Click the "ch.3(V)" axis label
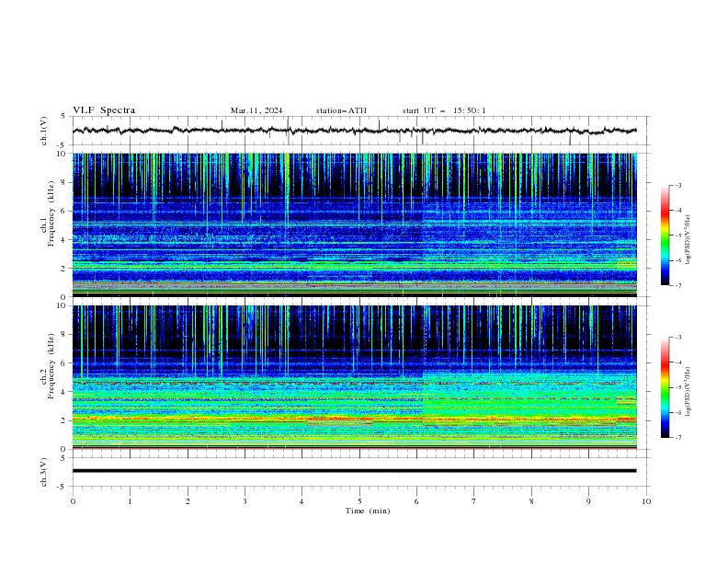 [x=44, y=472]
